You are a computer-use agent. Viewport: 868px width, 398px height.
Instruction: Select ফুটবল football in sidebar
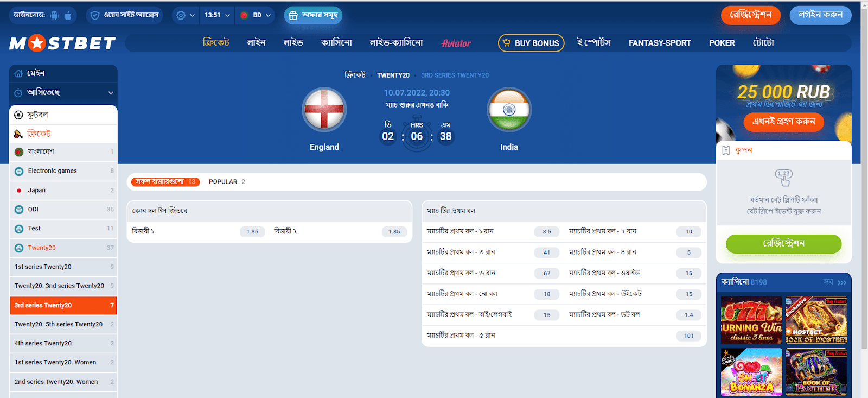pos(63,115)
